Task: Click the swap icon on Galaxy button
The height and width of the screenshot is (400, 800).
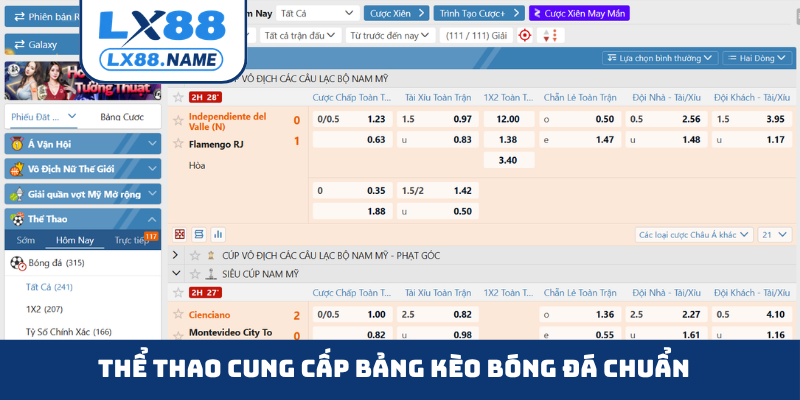Action: tap(19, 44)
